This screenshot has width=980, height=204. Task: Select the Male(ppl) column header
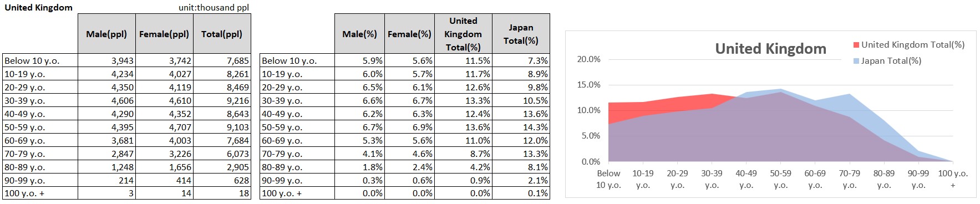106,34
